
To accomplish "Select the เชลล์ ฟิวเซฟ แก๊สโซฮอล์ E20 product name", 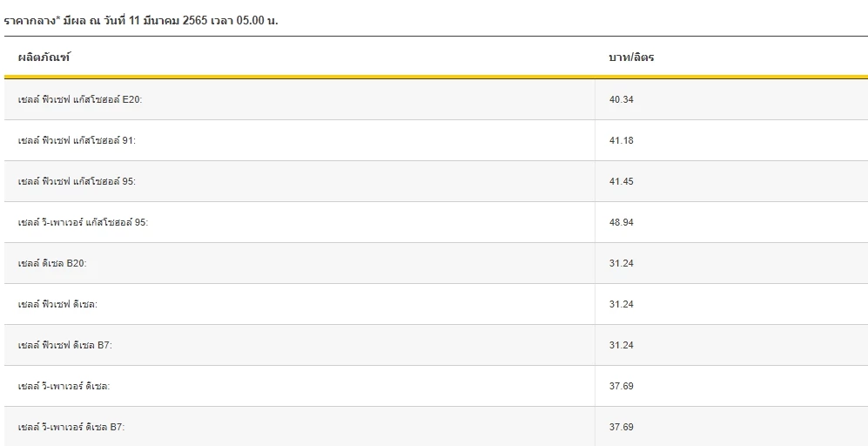I will click(79, 100).
